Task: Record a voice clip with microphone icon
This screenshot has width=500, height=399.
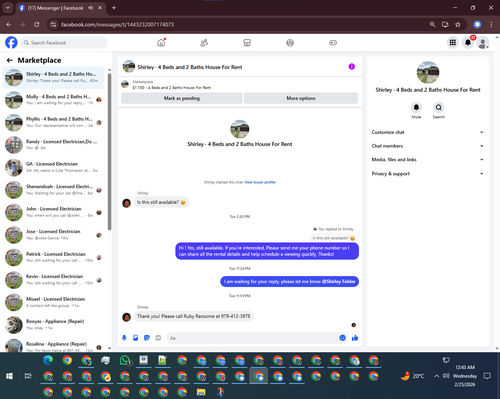Action: [124, 338]
